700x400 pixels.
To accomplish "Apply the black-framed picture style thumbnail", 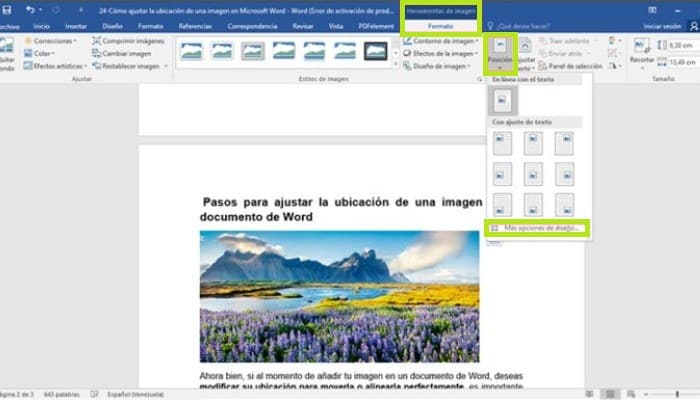I will 376,51.
